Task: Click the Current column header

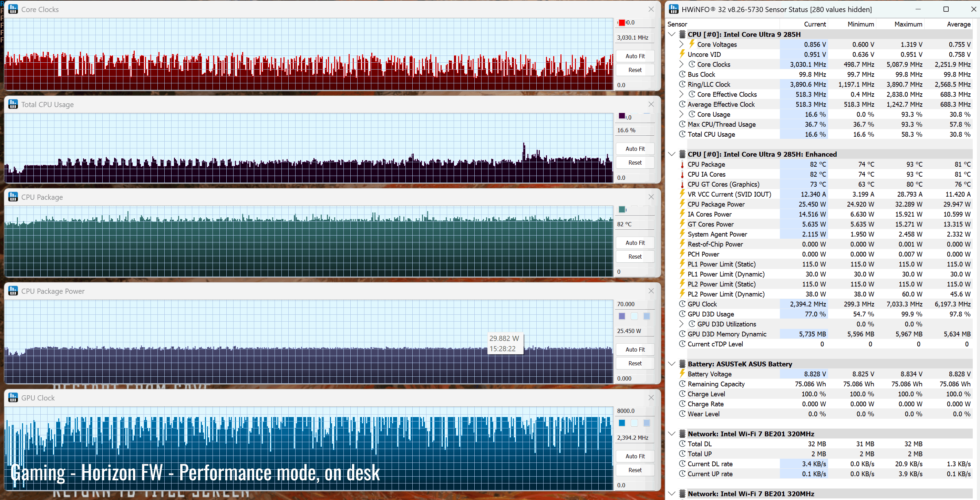Action: click(x=815, y=24)
